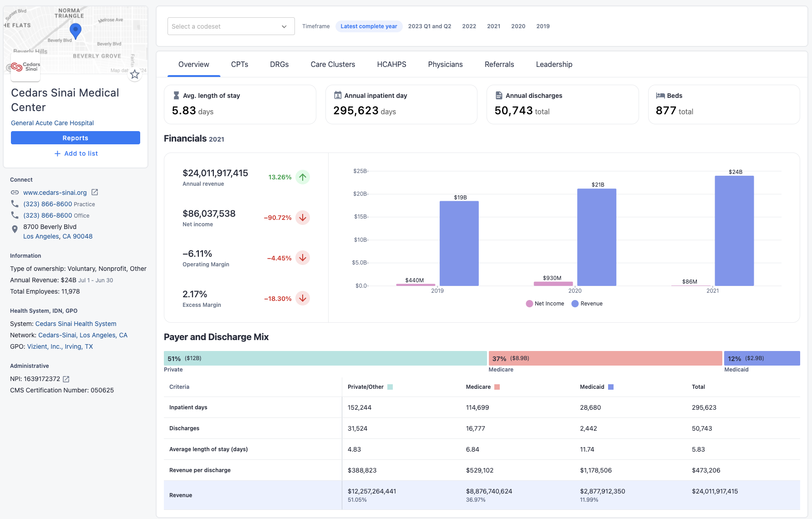Viewport: 812px width, 519px height.
Task: Open the Select a codeset dropdown
Action: [231, 26]
